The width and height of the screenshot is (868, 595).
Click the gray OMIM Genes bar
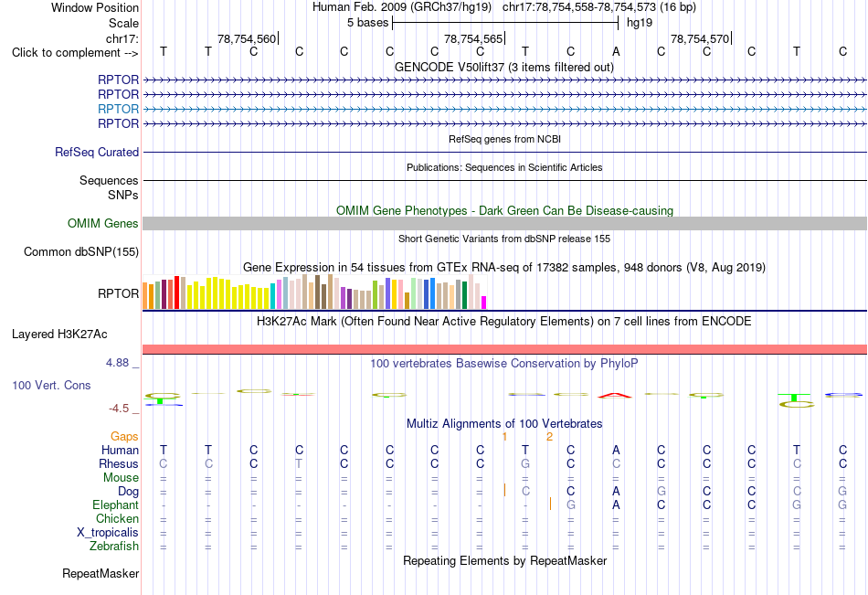(504, 223)
